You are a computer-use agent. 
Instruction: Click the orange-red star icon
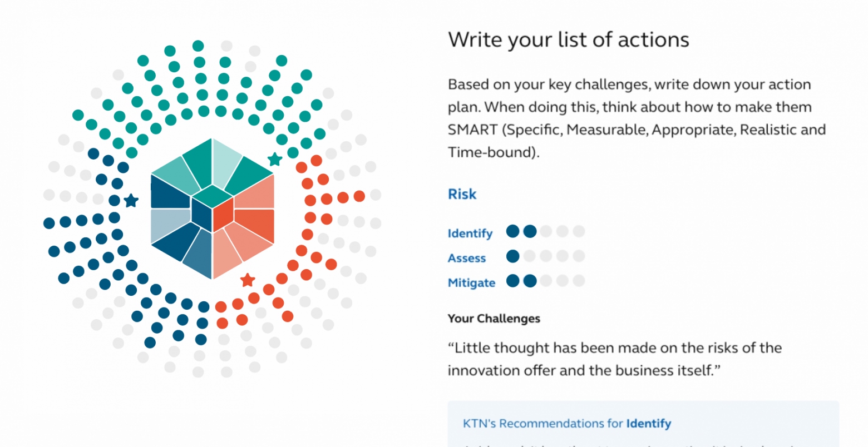[248, 280]
